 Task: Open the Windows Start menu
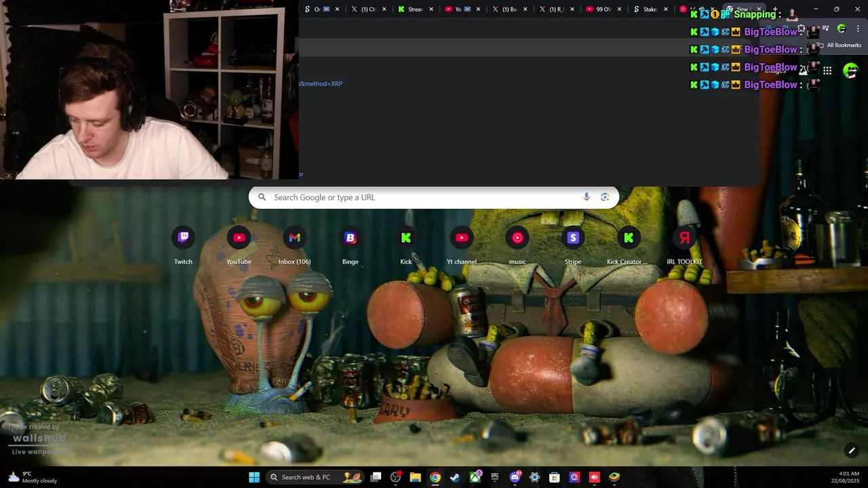(254, 477)
